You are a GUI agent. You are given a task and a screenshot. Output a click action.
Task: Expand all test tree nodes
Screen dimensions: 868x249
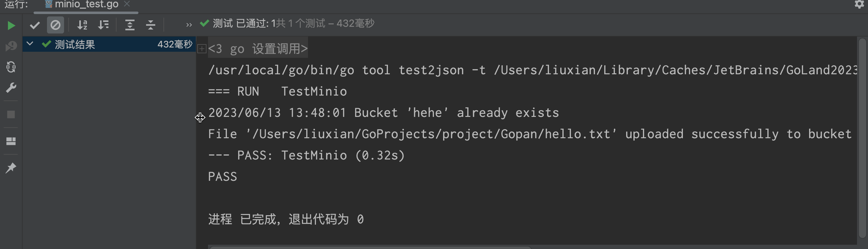(x=129, y=25)
